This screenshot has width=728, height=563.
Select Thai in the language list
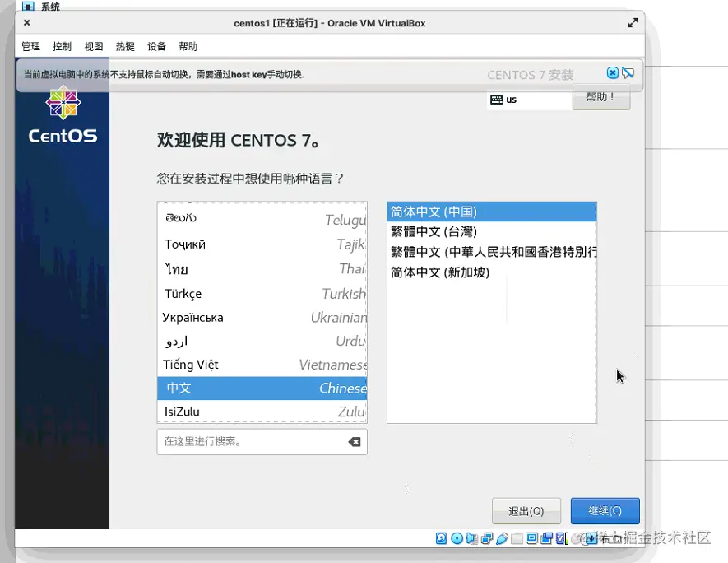[x=262, y=269]
